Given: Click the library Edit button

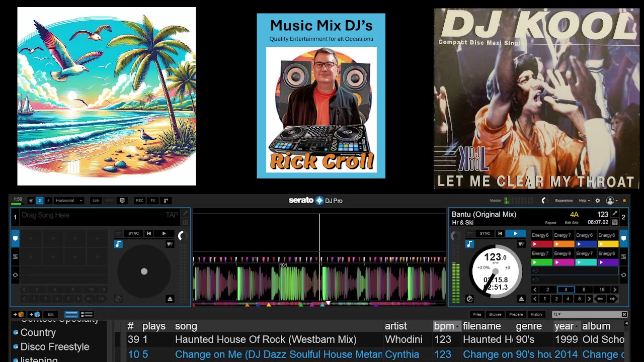Looking at the screenshot, I should [x=51, y=314].
